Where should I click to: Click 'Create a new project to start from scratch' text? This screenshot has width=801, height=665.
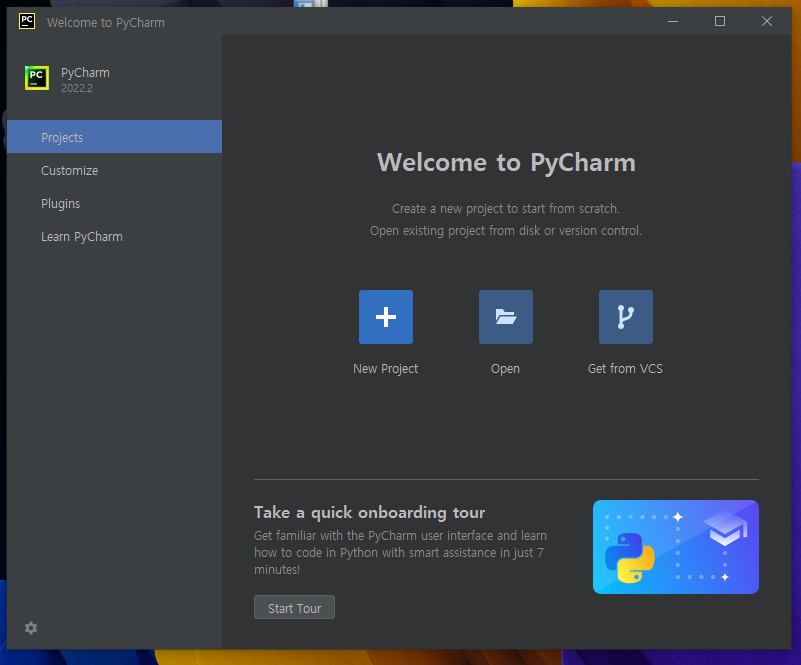506,209
